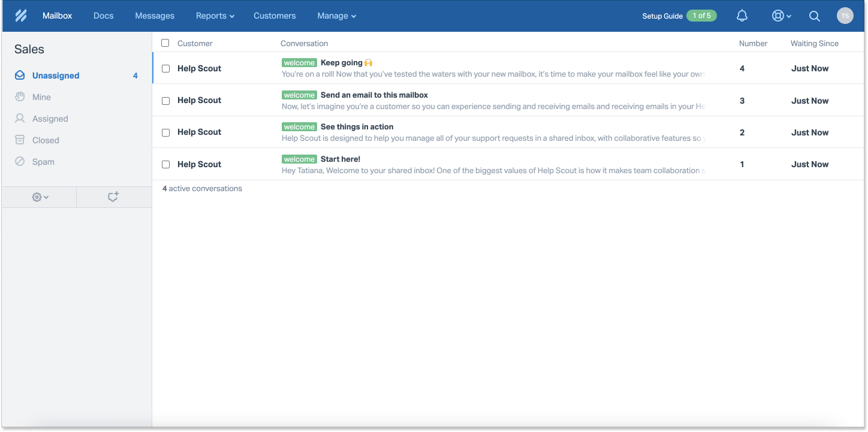
Task: Click the Customer column header
Action: coord(195,43)
